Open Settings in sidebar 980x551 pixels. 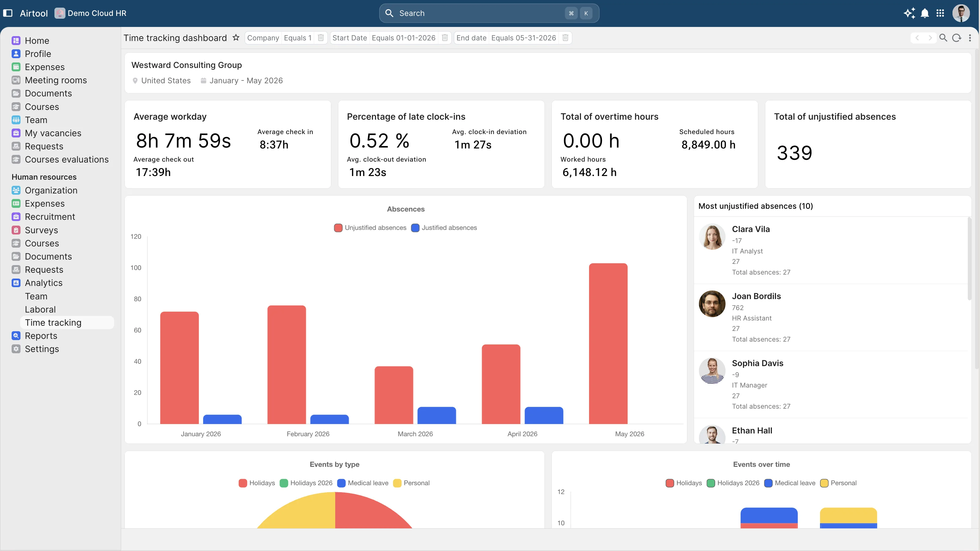click(42, 349)
